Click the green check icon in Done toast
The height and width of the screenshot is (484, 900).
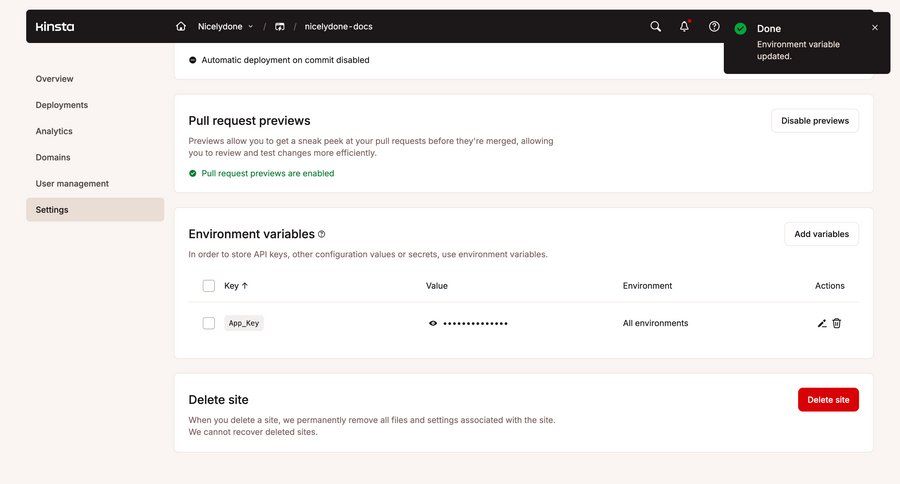[740, 29]
